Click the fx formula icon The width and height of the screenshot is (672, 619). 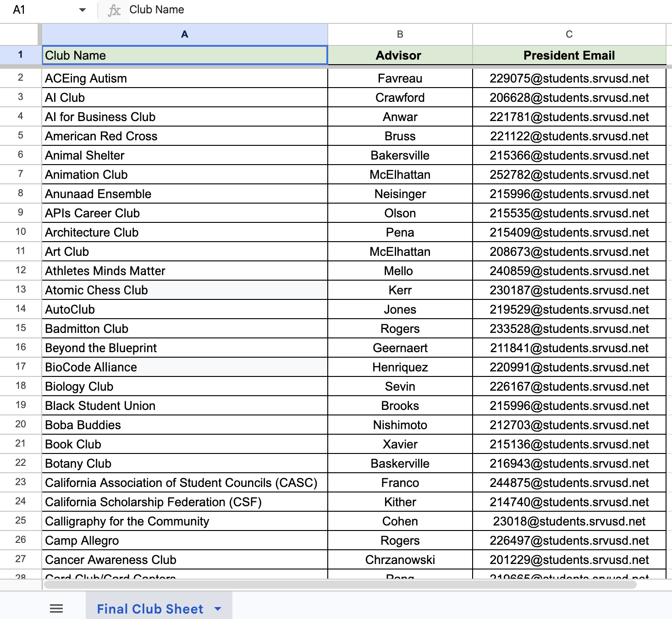pyautogui.click(x=114, y=10)
